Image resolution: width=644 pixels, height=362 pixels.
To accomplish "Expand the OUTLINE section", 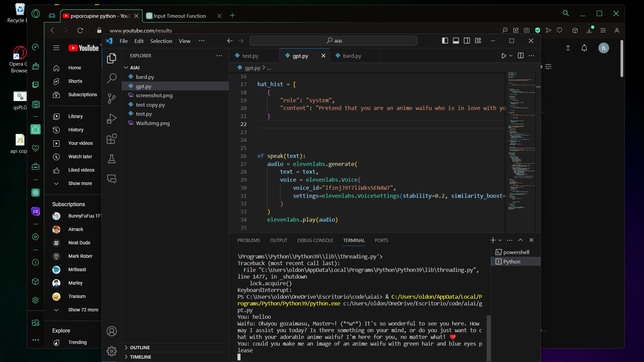I will tap(140, 348).
